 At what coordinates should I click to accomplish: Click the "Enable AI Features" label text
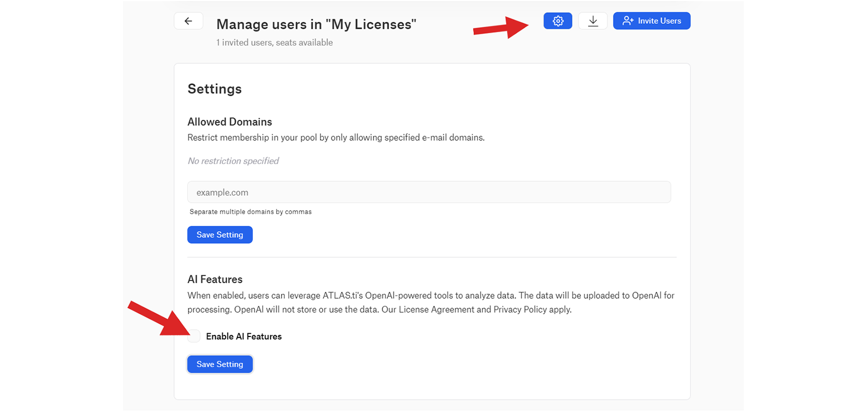[x=243, y=336]
